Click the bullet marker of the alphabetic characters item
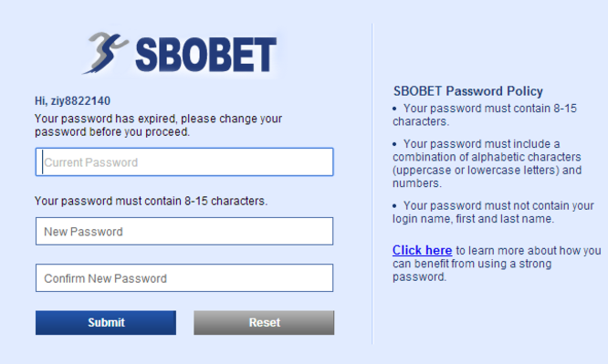Image resolution: width=608 pixels, height=364 pixels. tap(394, 144)
